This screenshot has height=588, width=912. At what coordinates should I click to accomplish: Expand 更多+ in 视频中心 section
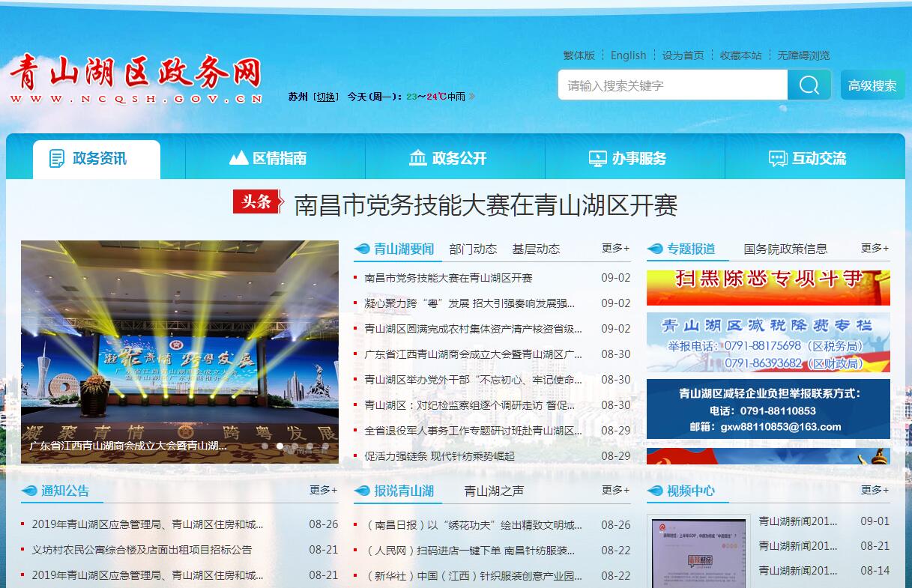(875, 490)
